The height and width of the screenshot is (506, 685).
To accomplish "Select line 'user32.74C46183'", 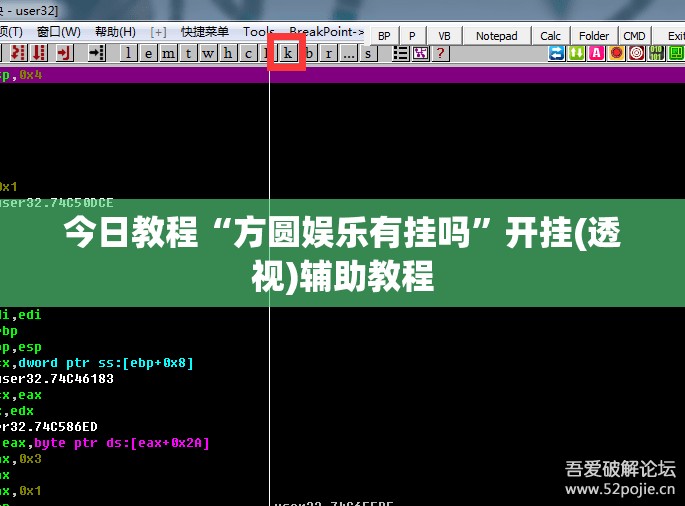I will click(x=57, y=379).
